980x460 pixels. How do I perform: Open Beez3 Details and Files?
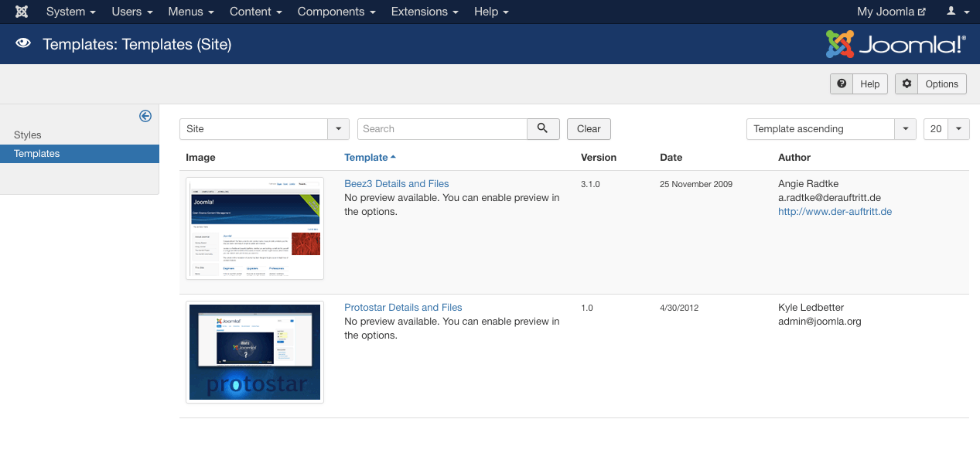pyautogui.click(x=397, y=184)
